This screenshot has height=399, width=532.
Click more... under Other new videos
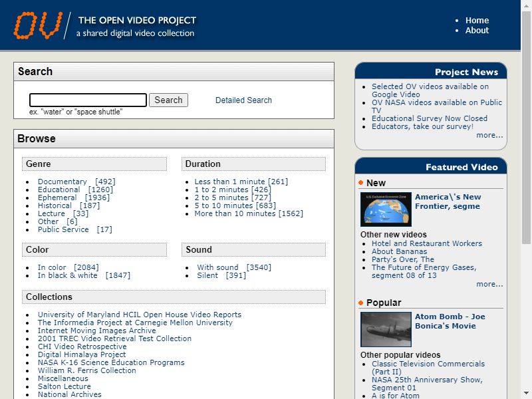[489, 284]
